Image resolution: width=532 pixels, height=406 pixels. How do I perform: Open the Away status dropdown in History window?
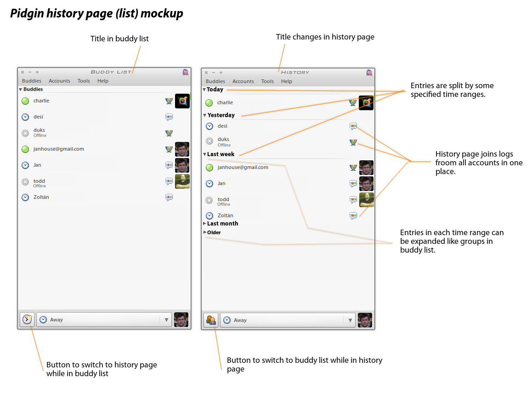click(x=350, y=320)
